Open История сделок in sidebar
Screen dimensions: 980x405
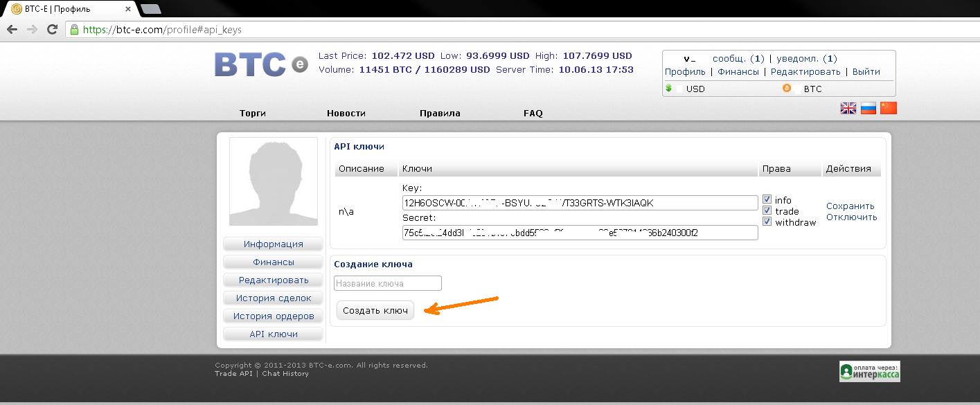[x=274, y=298]
